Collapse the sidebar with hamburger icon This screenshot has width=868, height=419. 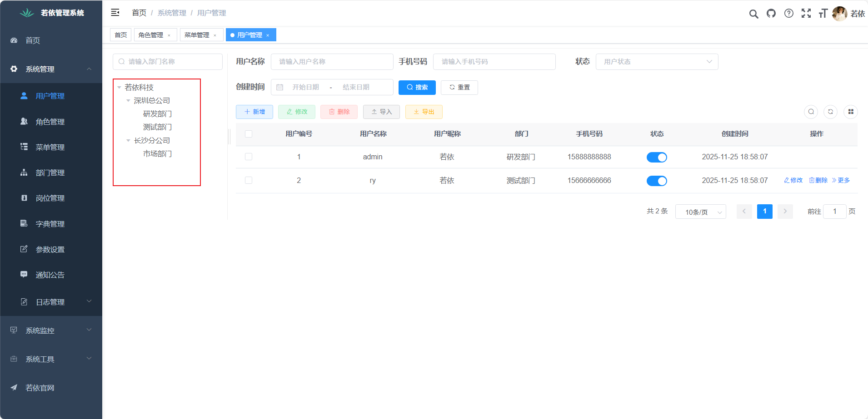point(115,13)
